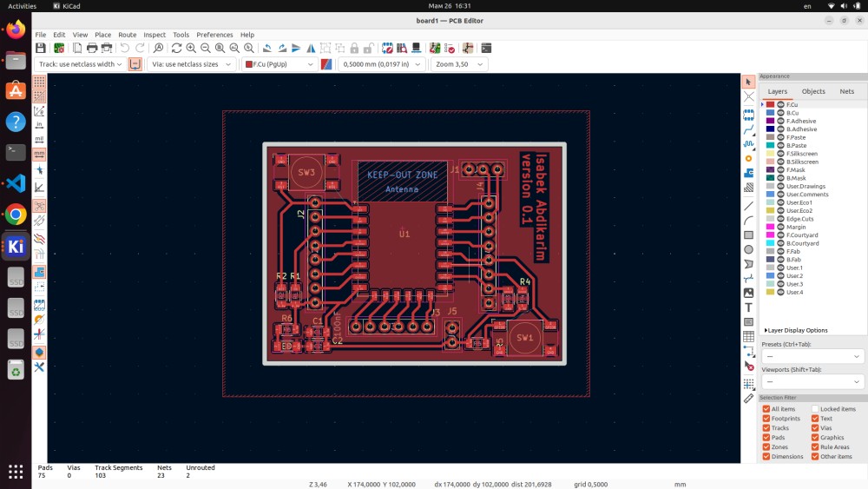
Task: Click the Plot icon
Action: pyautogui.click(x=106, y=48)
